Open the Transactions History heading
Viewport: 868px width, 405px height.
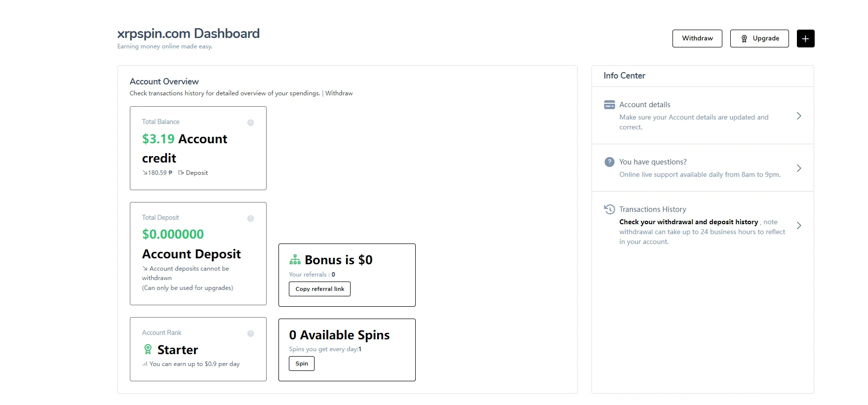pos(653,209)
